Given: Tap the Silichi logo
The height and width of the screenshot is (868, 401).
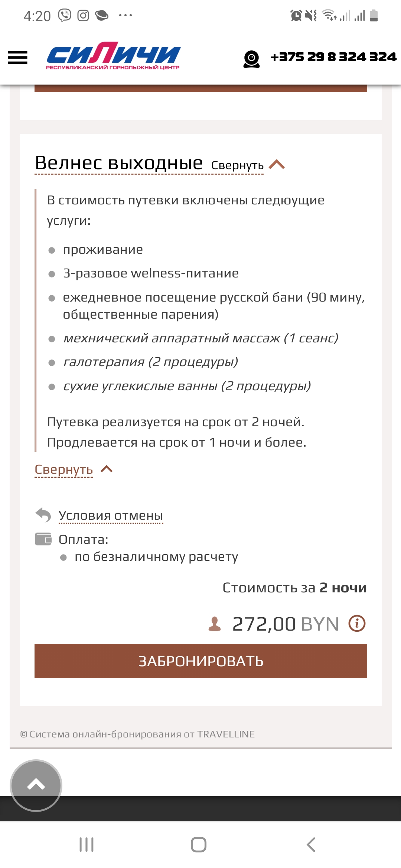Looking at the screenshot, I should (x=113, y=56).
